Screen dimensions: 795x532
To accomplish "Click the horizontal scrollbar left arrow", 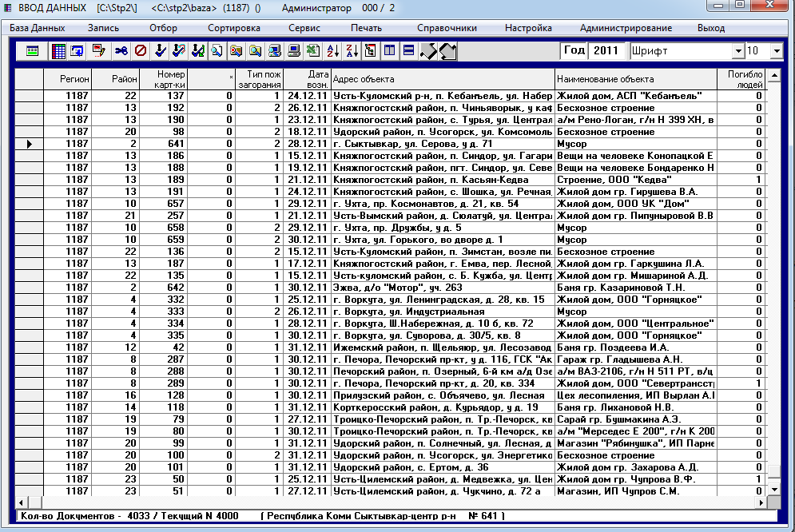I will click(21, 502).
